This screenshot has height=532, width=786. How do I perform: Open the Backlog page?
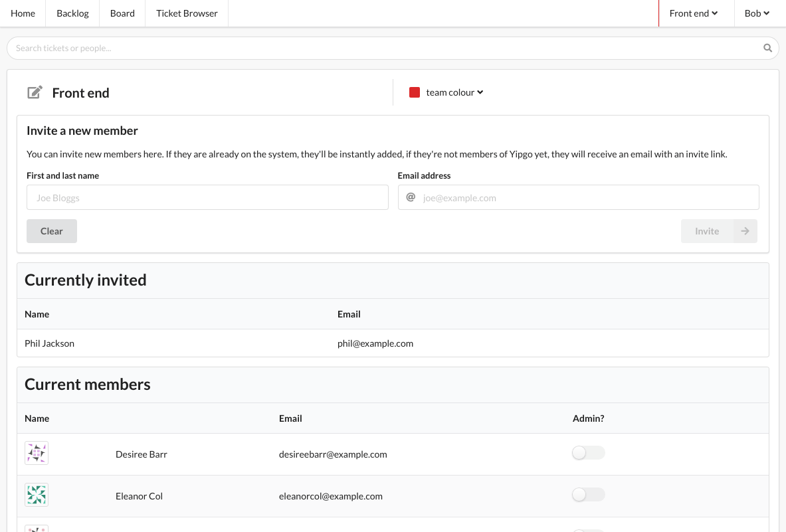pyautogui.click(x=72, y=13)
